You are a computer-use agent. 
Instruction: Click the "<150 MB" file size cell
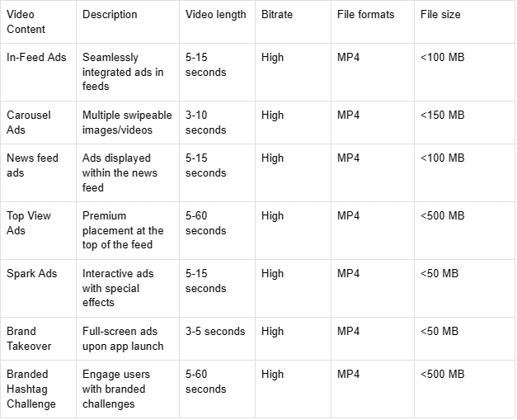click(442, 116)
